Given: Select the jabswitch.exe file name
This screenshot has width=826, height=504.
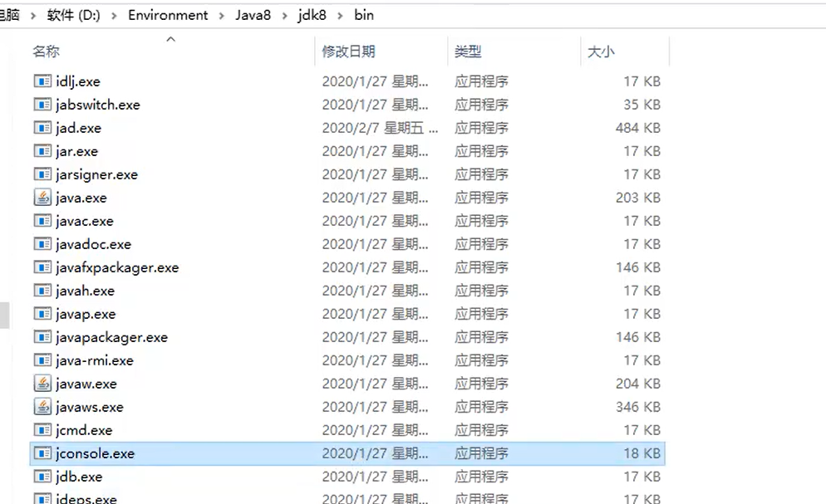Looking at the screenshot, I should pos(98,105).
